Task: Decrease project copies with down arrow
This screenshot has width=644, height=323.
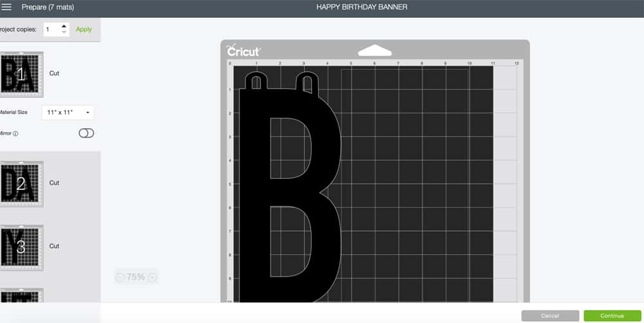Action: pos(64,32)
